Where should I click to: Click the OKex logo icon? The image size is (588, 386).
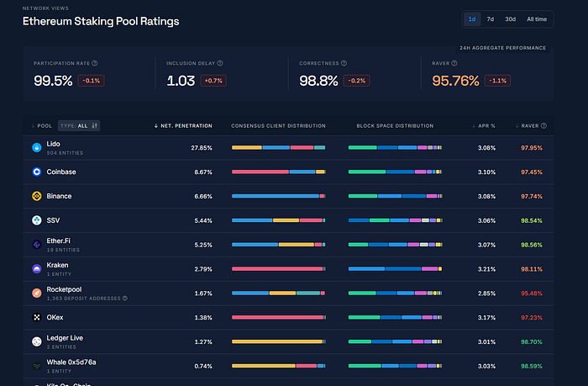pos(36,318)
